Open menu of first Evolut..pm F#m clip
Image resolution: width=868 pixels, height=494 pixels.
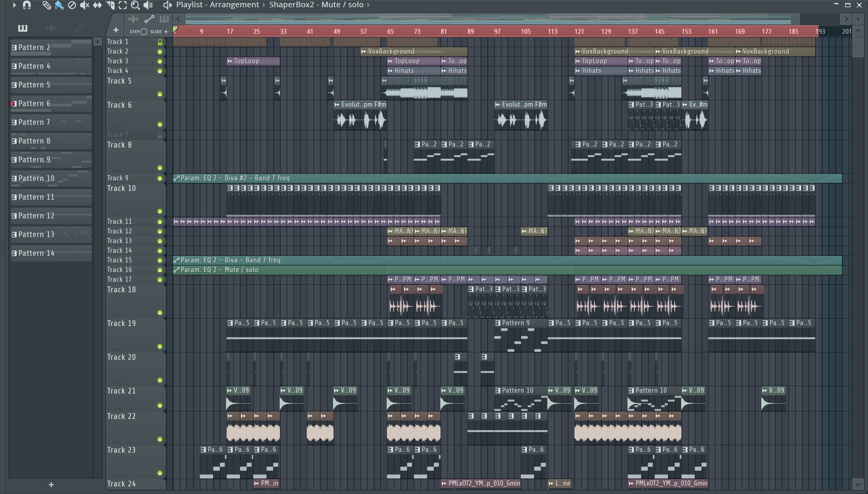(337, 105)
